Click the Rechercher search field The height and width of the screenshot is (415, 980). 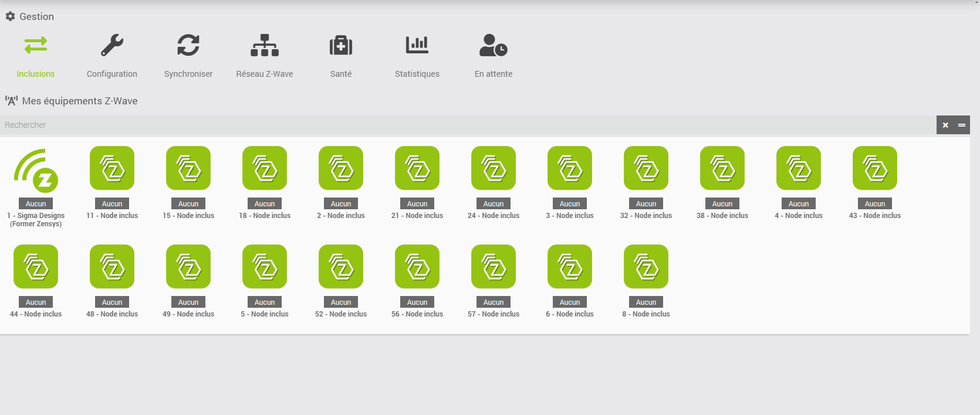(x=468, y=125)
